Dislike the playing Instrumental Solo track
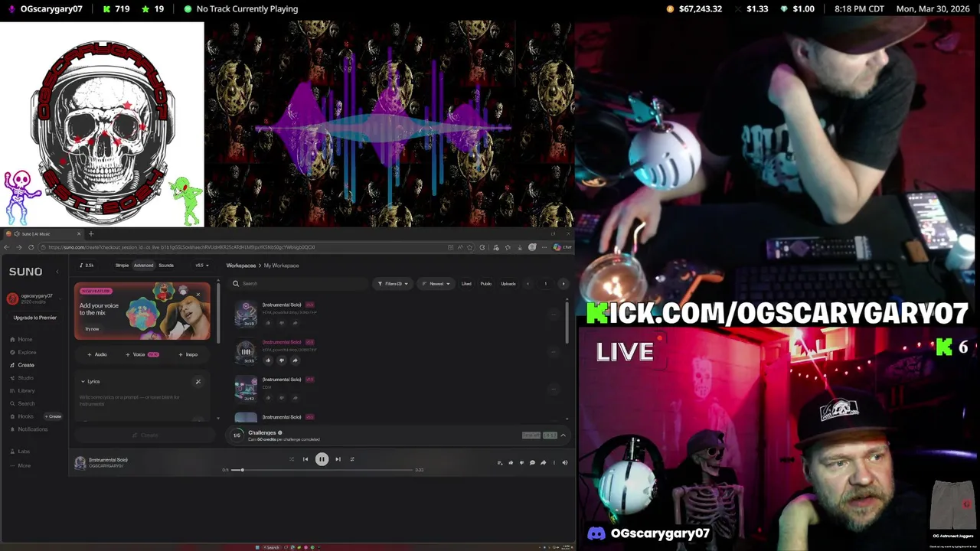The width and height of the screenshot is (980, 551). pos(281,360)
